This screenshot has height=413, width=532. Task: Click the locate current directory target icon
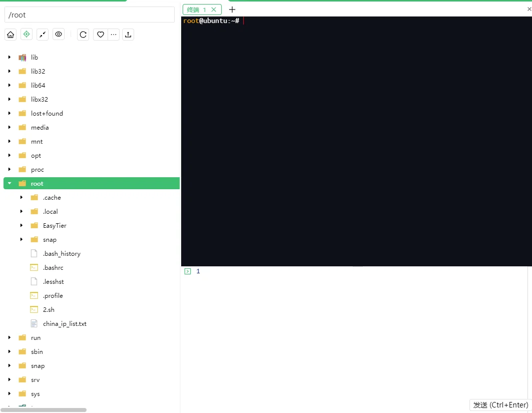click(x=27, y=35)
